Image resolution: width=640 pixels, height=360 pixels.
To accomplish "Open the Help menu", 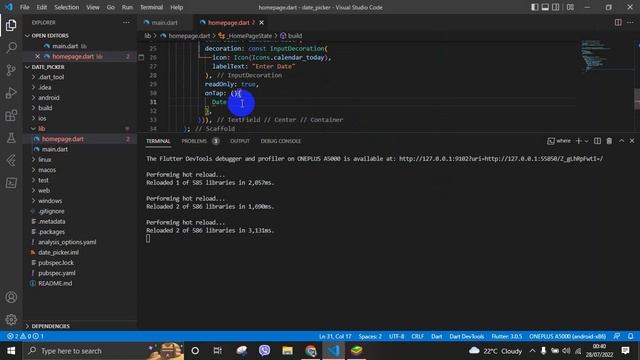I will [x=176, y=7].
